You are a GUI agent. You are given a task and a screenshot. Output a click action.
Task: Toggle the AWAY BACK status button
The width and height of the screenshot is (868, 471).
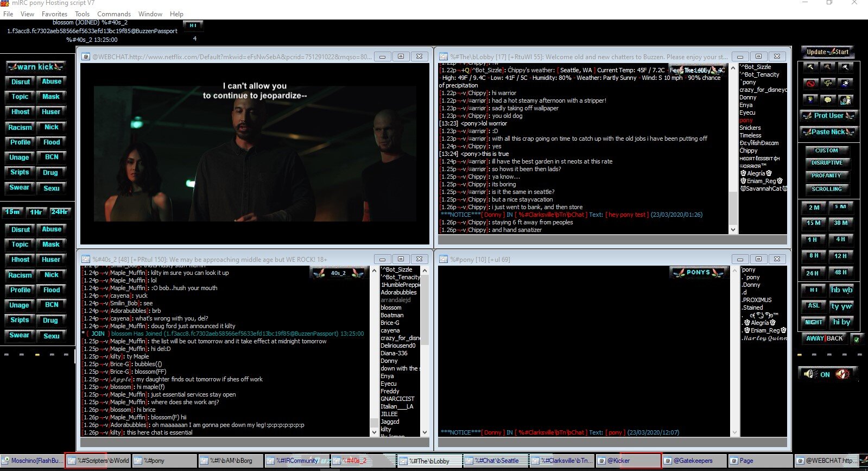825,338
